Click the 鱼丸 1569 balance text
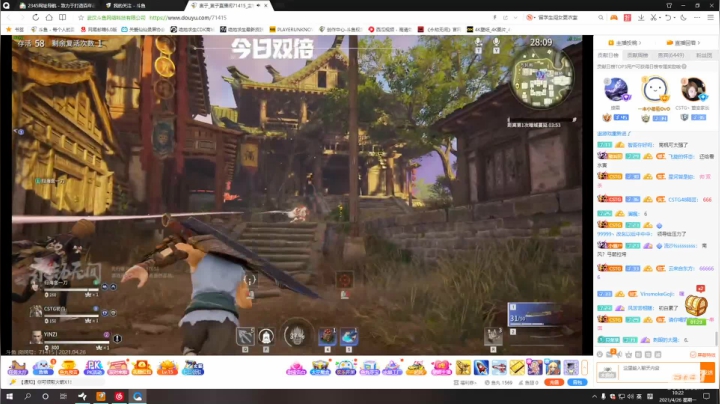Viewport: 720px width, 404px height. 499,382
